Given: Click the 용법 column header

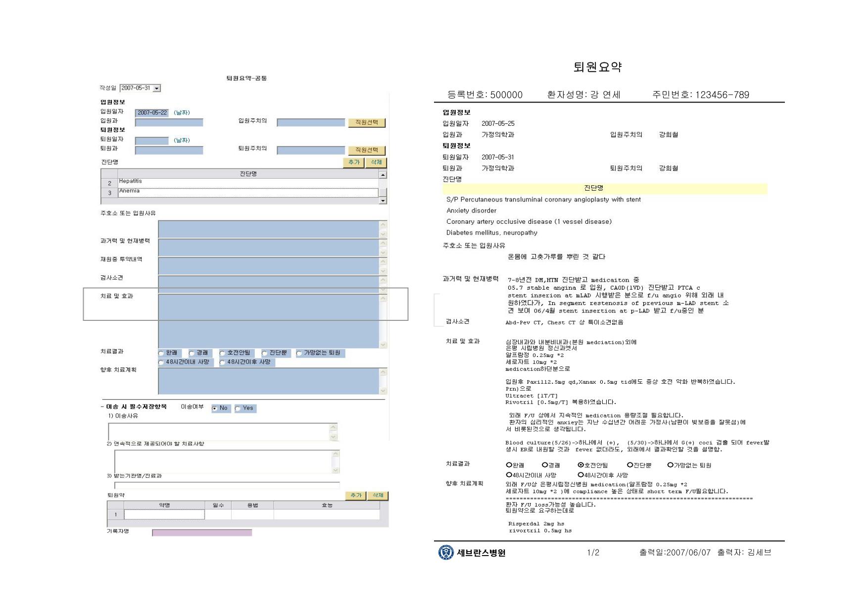Looking at the screenshot, I should (252, 505).
